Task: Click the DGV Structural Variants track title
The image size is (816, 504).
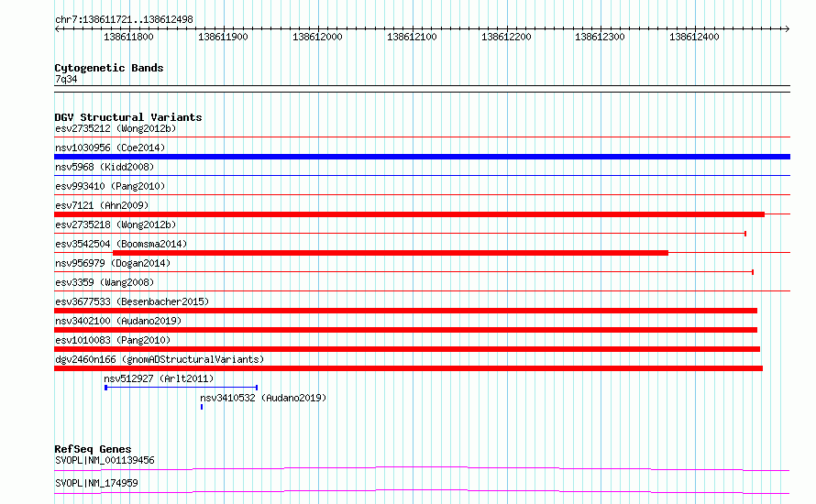Action: (x=128, y=117)
